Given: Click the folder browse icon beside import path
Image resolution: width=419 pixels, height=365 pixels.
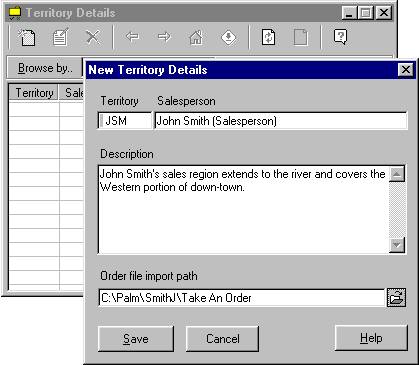Looking at the screenshot, I should coord(396,297).
